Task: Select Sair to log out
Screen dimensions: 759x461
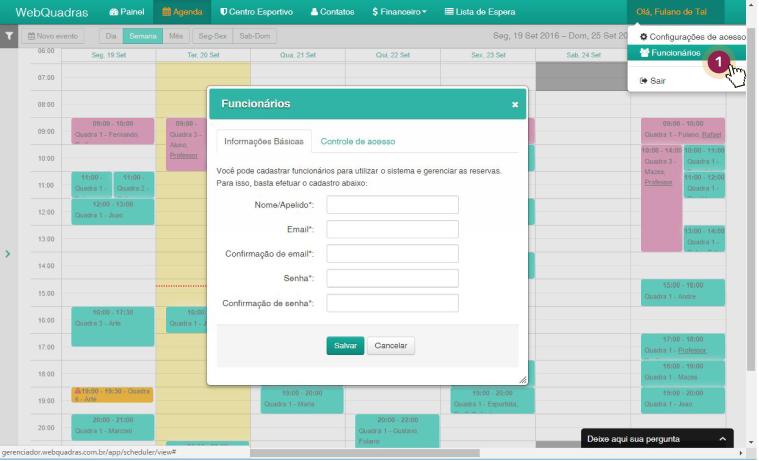Action: 657,80
